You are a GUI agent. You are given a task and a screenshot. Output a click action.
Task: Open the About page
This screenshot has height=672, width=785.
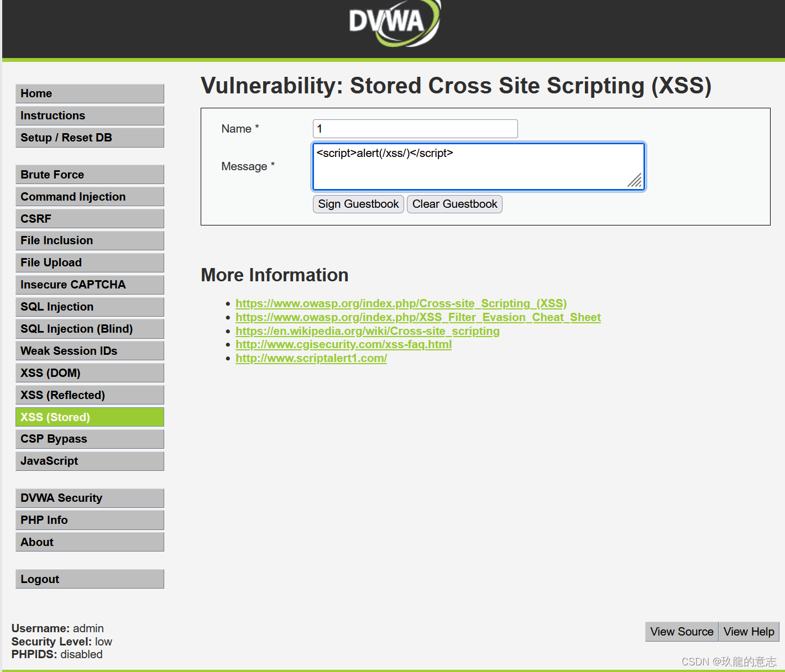point(90,542)
